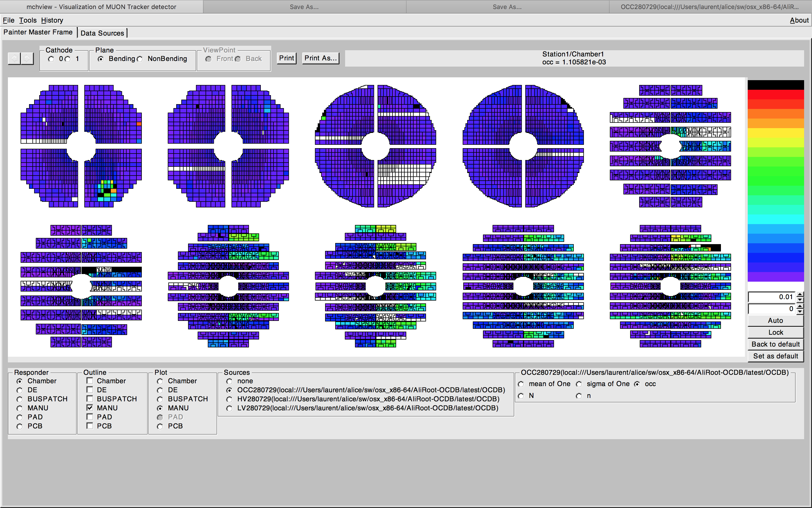The width and height of the screenshot is (812, 508).
Task: Open the History menu
Action: click(x=52, y=20)
